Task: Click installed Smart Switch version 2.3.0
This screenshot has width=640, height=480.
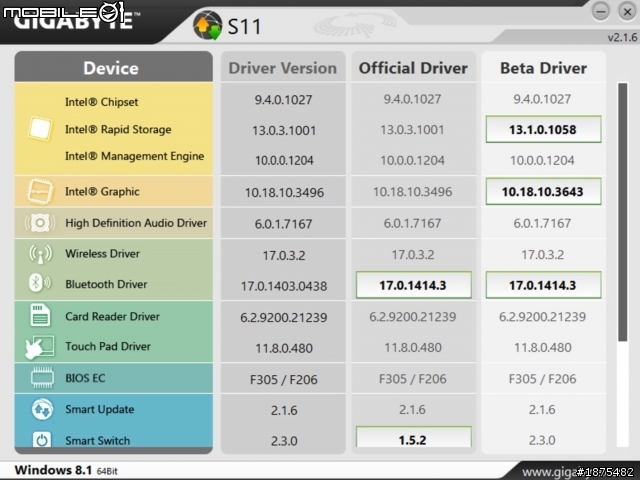Action: [284, 441]
